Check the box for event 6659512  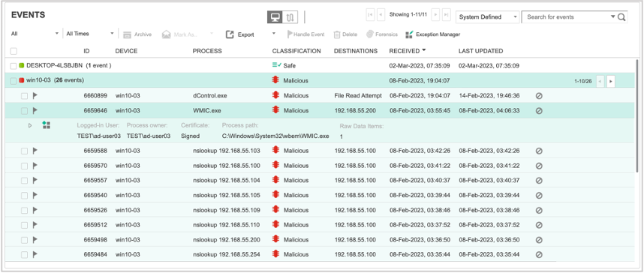point(24,225)
